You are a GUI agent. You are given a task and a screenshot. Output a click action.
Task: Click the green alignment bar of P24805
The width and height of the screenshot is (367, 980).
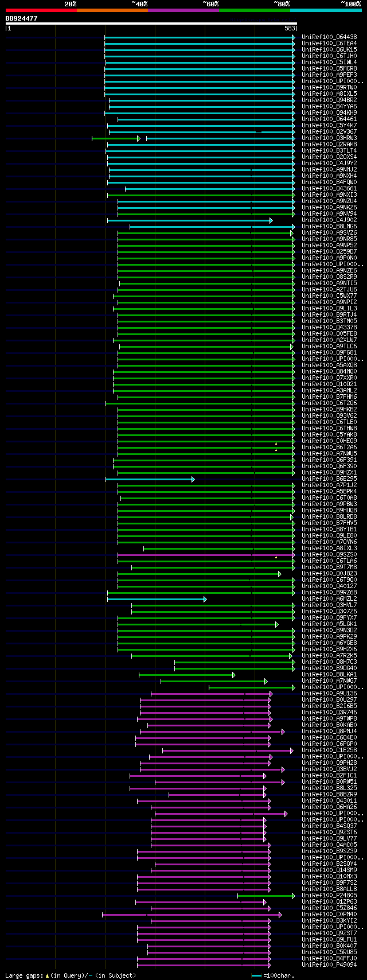click(x=267, y=896)
